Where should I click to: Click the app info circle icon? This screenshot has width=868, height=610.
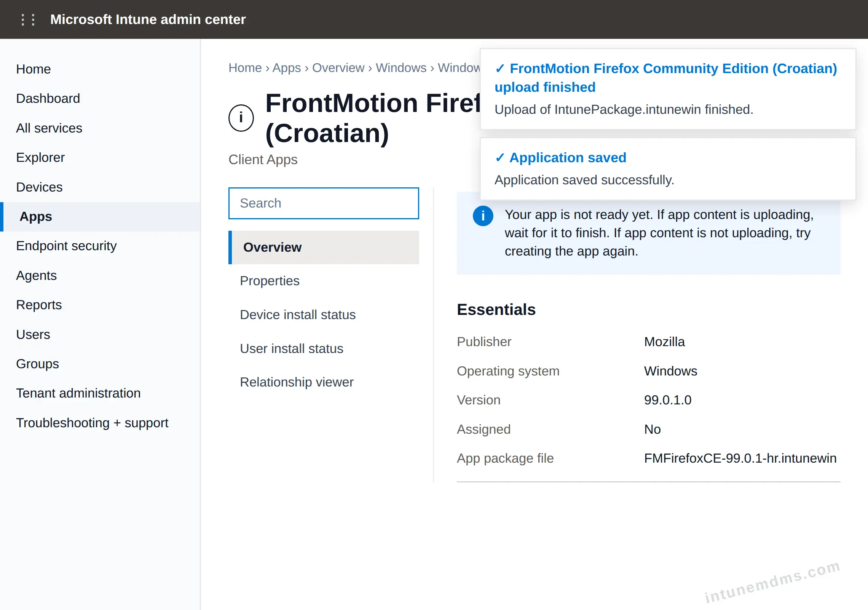pos(241,118)
